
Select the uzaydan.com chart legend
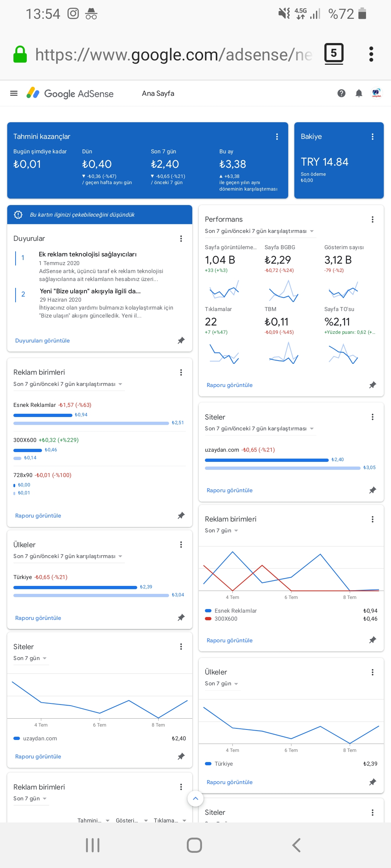pyautogui.click(x=35, y=738)
